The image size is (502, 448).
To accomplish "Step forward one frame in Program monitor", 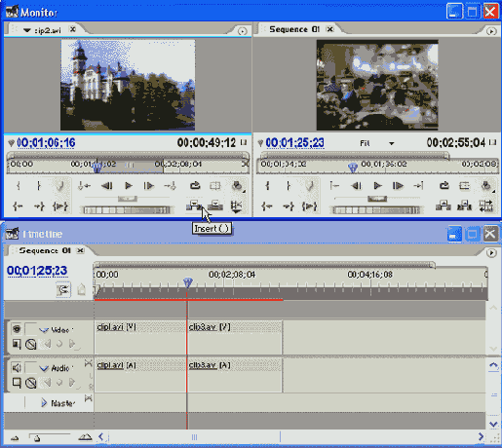I will tap(398, 186).
